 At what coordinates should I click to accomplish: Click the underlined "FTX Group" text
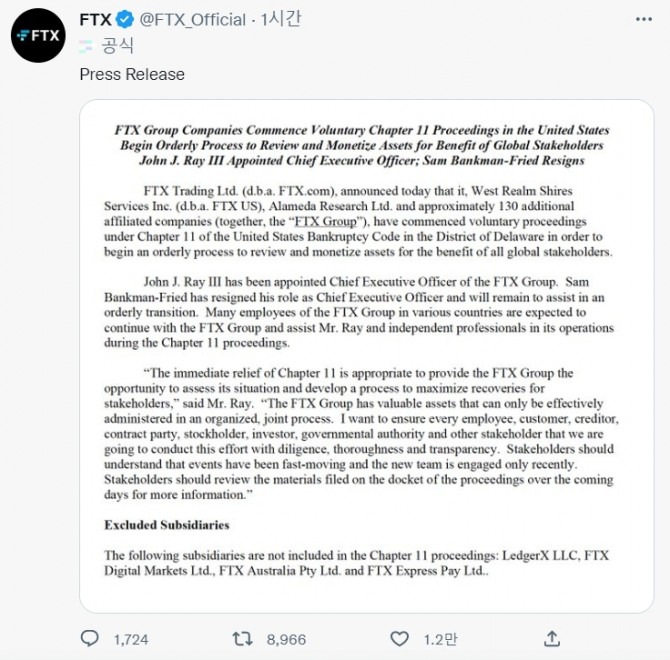coord(323,222)
